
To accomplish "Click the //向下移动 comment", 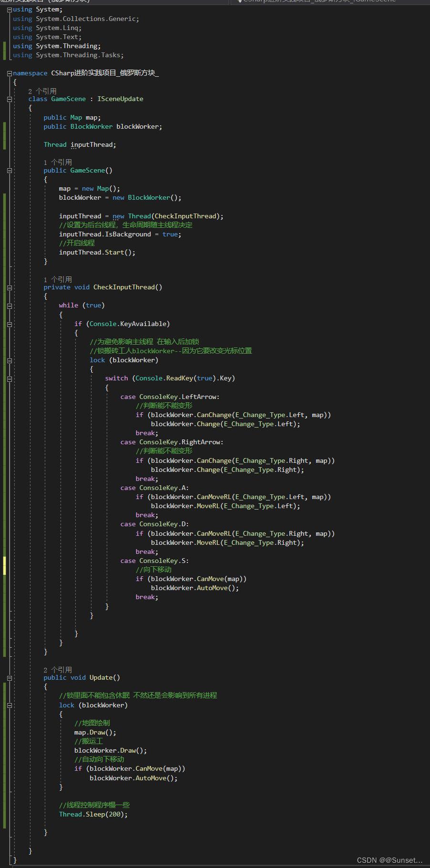I will pos(154,570).
